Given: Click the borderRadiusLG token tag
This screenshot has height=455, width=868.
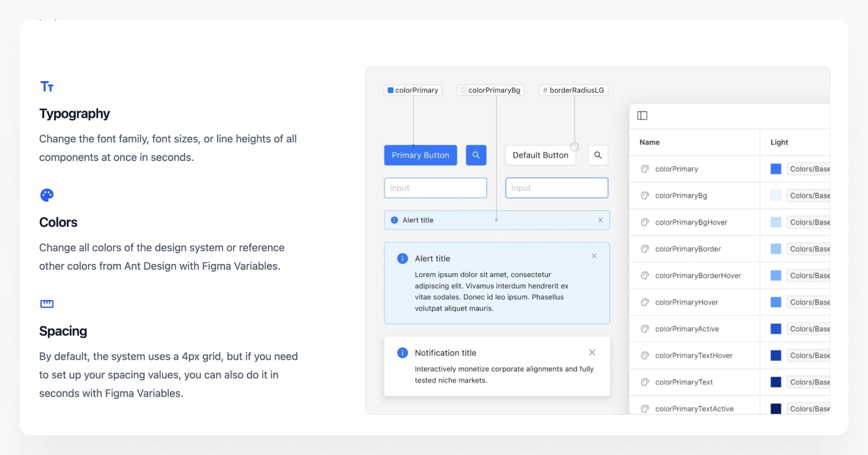Looking at the screenshot, I should [573, 91].
